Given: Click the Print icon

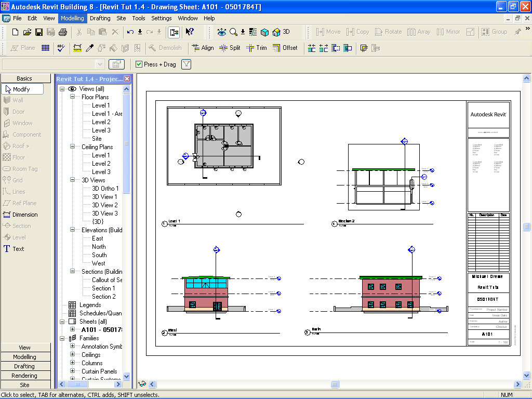Looking at the screenshot, I should [63, 32].
